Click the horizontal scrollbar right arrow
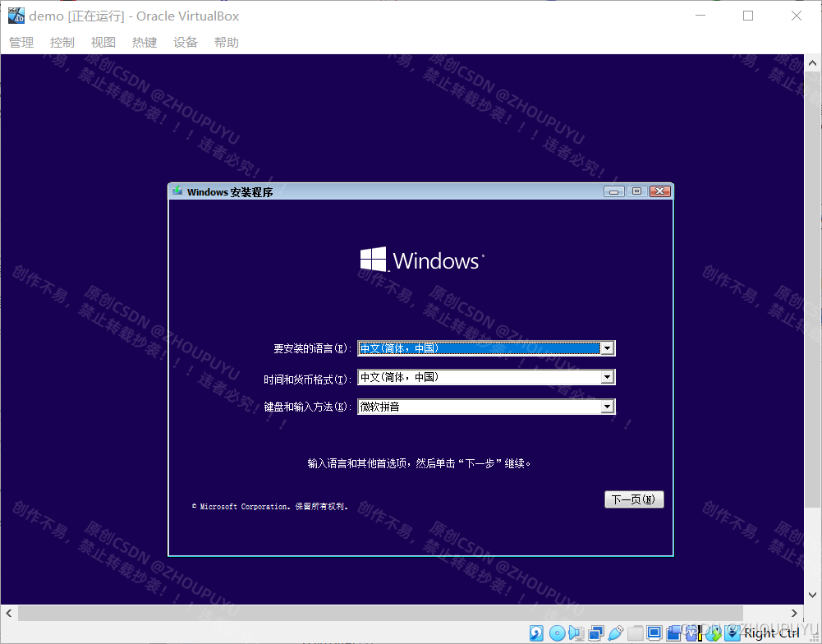This screenshot has height=644, width=822. pos(794,613)
